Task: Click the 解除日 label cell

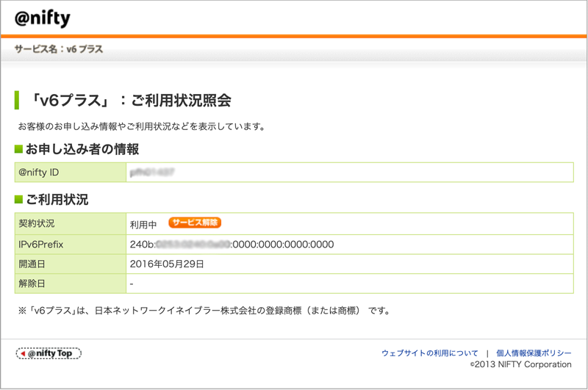Action: tap(71, 284)
